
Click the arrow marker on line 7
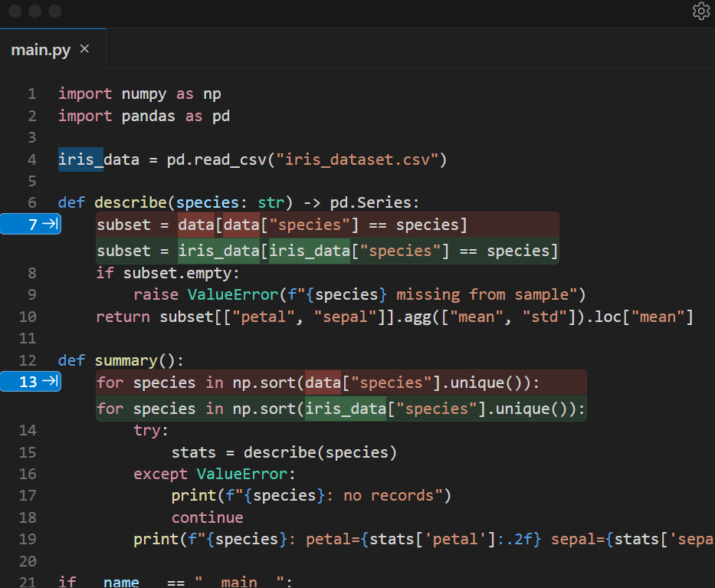(x=51, y=225)
